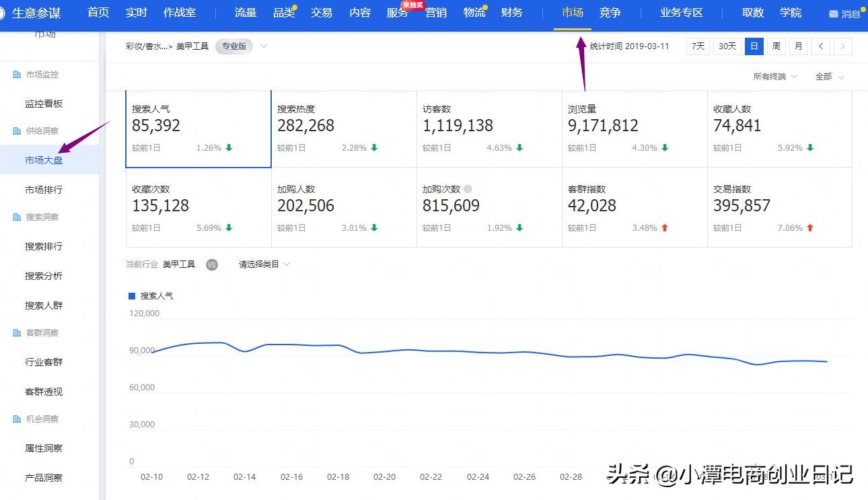Switch to the 市场 tab in top navigation
Screen dimensions: 868x500
tap(571, 12)
